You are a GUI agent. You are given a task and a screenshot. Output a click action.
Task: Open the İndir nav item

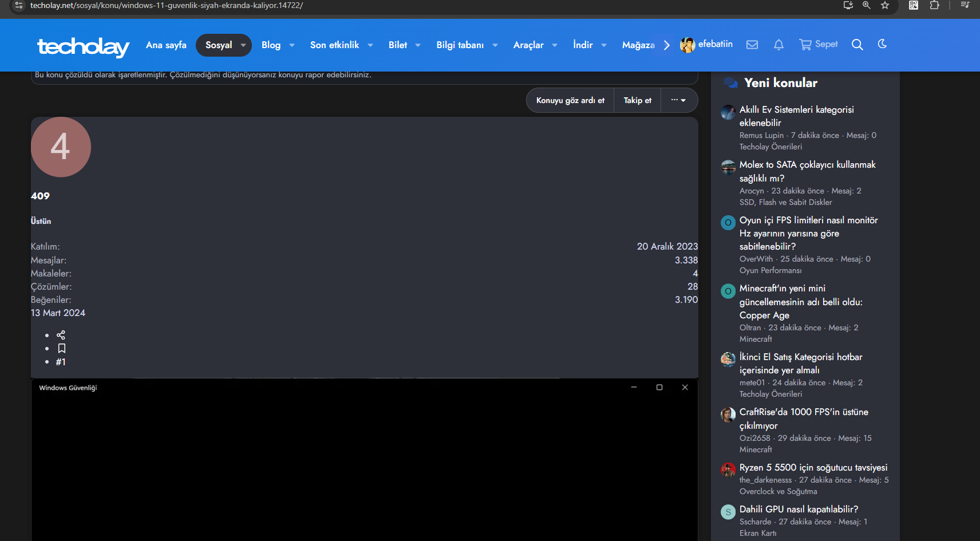coord(583,45)
